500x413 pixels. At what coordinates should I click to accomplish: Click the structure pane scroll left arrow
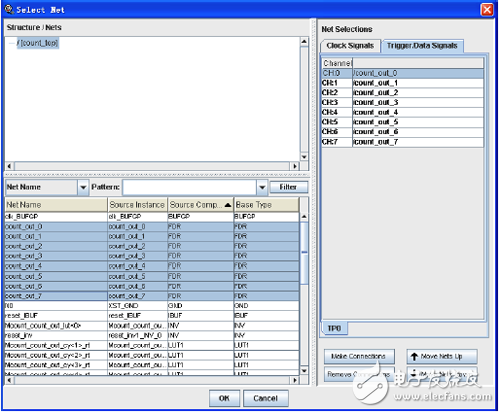point(9,166)
